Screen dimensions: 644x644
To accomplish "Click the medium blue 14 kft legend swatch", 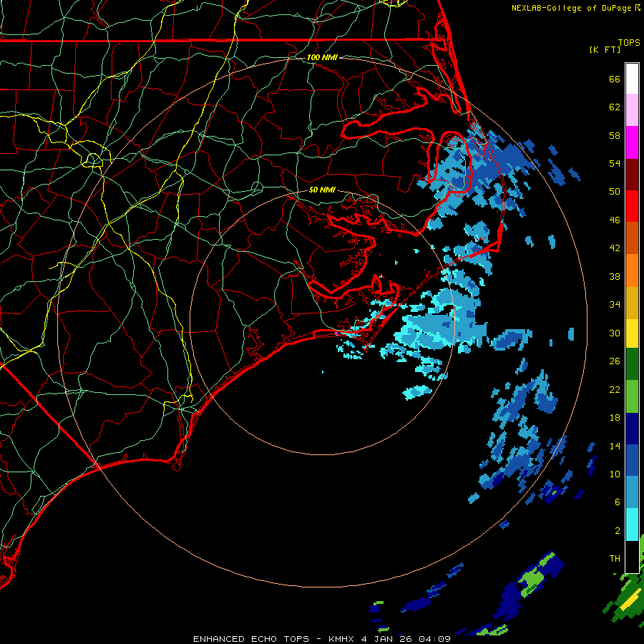I will coord(632,460).
